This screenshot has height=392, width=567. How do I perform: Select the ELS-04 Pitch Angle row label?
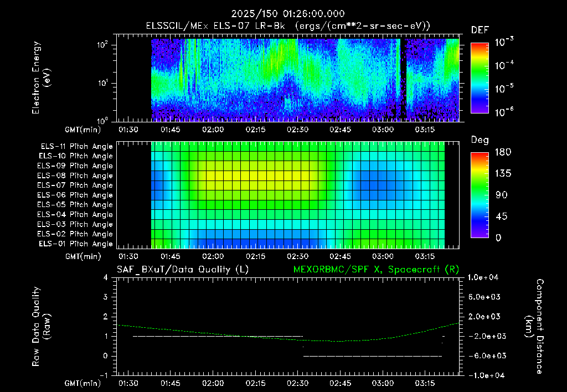pos(75,215)
